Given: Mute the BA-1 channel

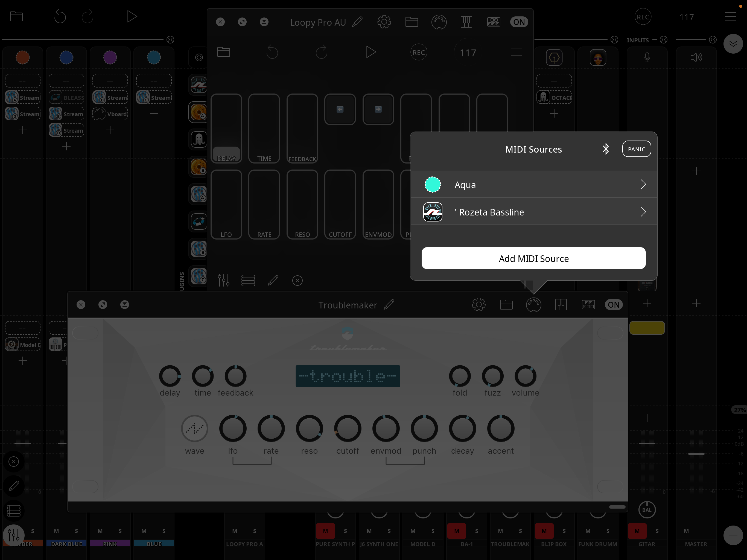Looking at the screenshot, I should pyautogui.click(x=456, y=531).
